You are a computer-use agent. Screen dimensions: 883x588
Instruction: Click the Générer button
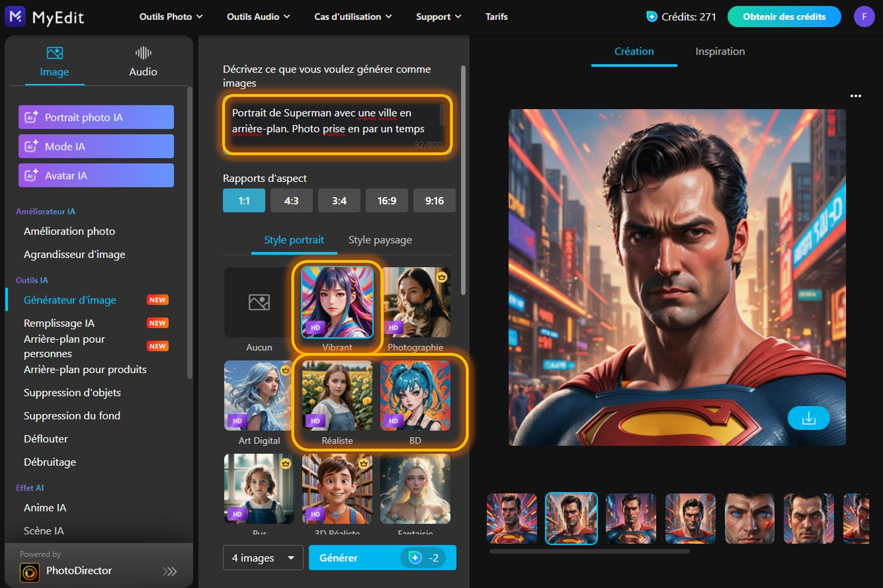tap(383, 558)
